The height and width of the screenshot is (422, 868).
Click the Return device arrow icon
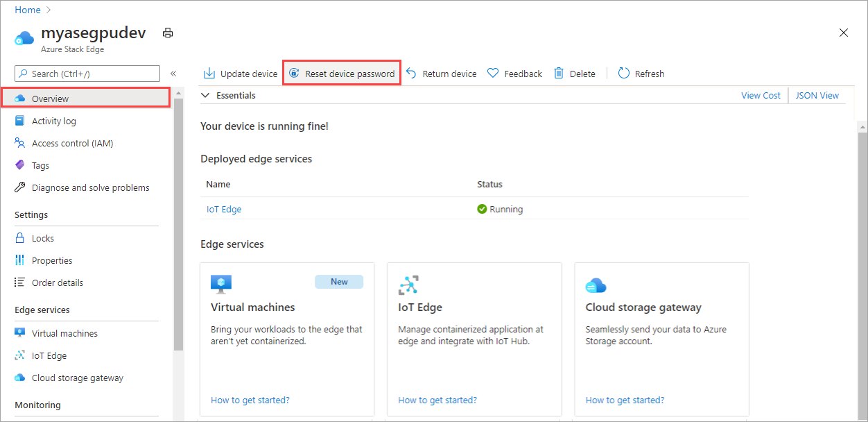pos(410,73)
